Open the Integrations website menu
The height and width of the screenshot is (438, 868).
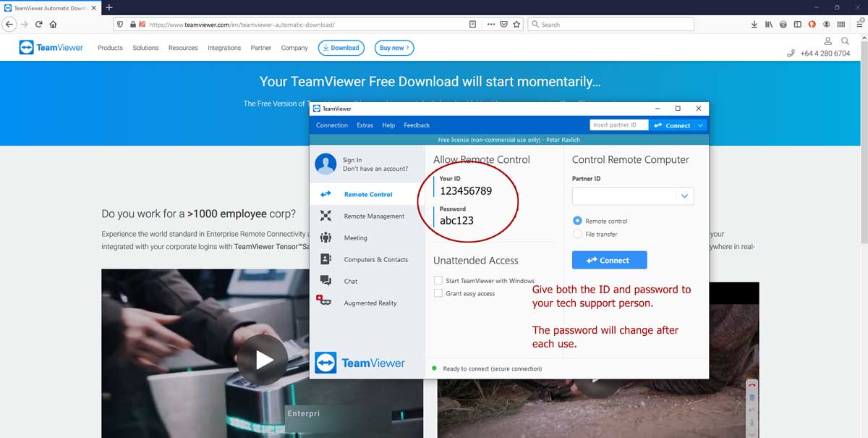pos(224,48)
